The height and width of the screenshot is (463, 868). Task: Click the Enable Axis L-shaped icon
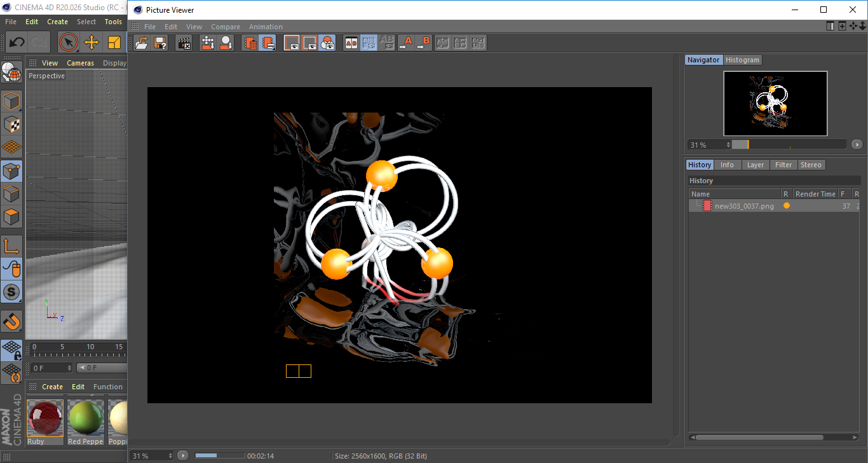(11, 246)
